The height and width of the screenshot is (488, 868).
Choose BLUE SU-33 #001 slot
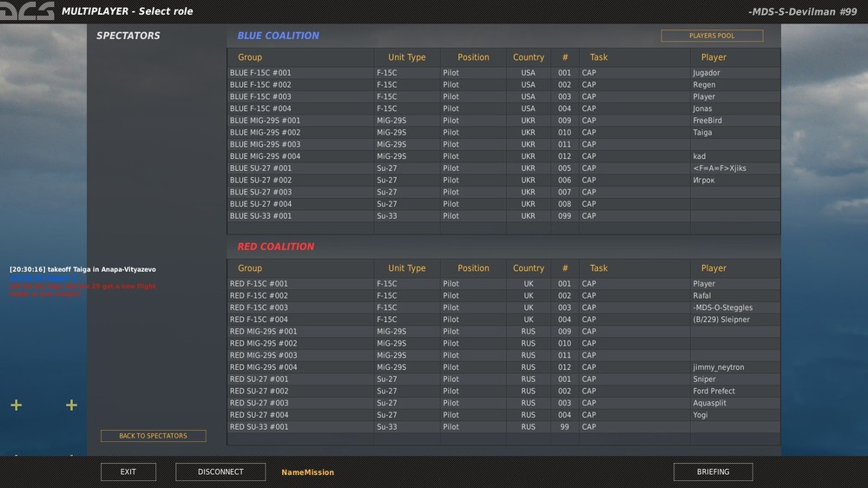coord(503,216)
